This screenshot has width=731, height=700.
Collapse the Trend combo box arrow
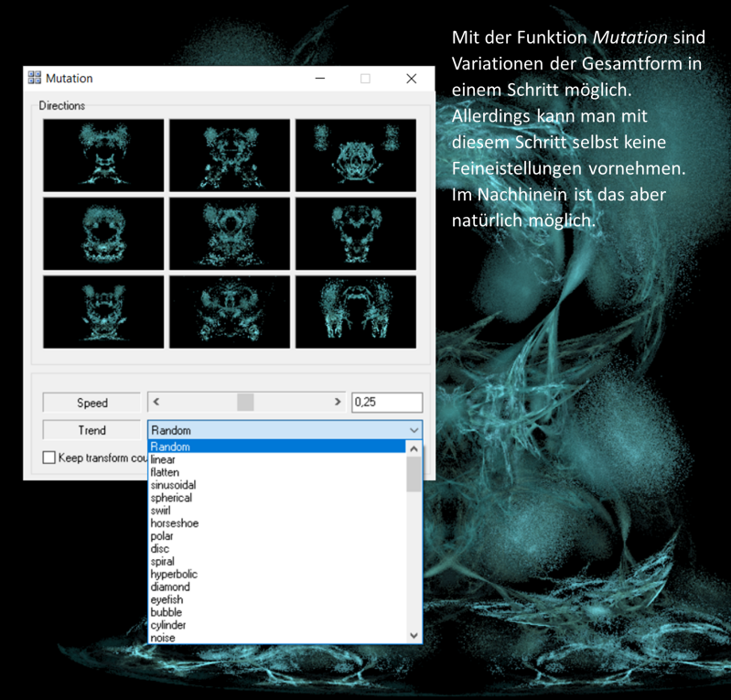point(414,430)
